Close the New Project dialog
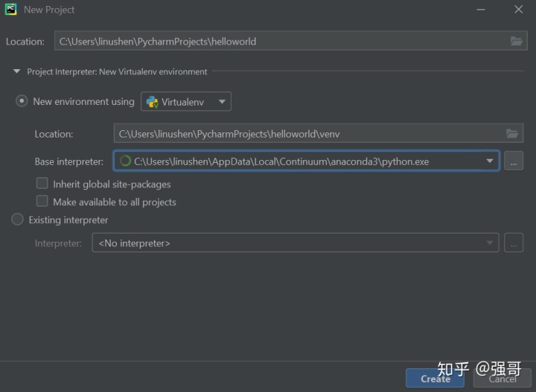536x392 pixels. [x=519, y=9]
